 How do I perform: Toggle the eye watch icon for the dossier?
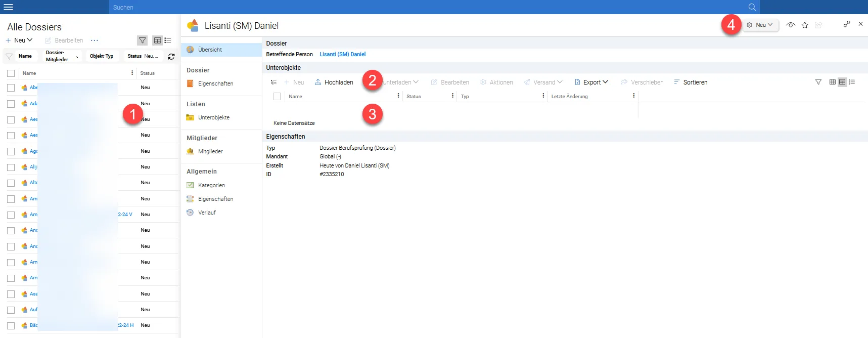pos(791,25)
